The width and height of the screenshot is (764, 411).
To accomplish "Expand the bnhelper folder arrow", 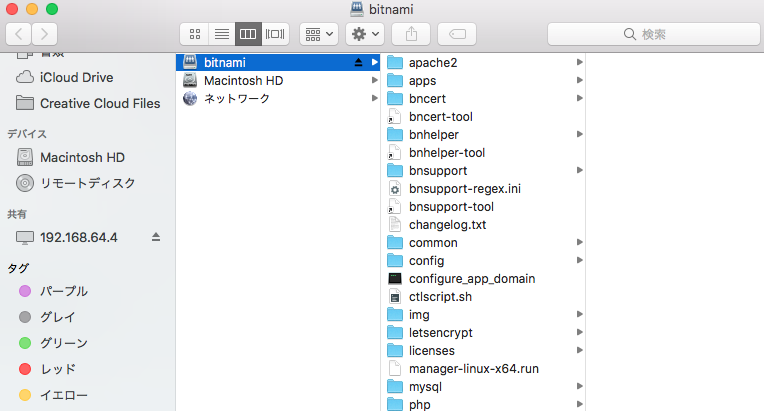I will (x=579, y=134).
